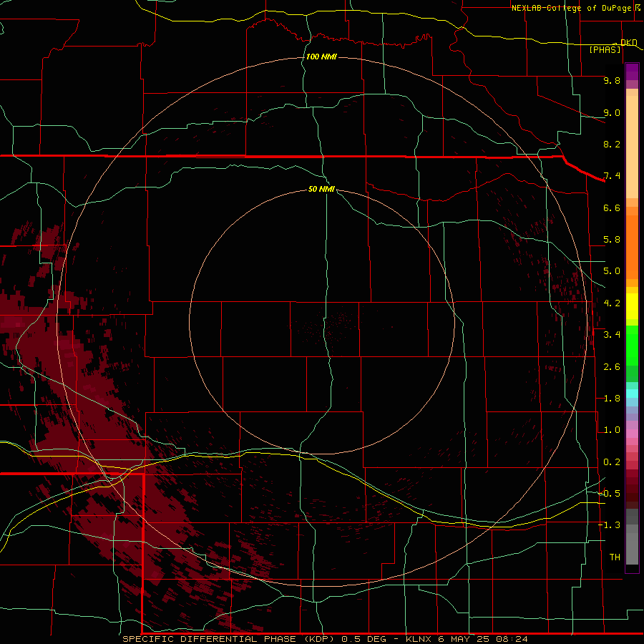Click the Specific Differential Phase (KDP) caption text
The image size is (644, 644).
[x=230, y=639]
